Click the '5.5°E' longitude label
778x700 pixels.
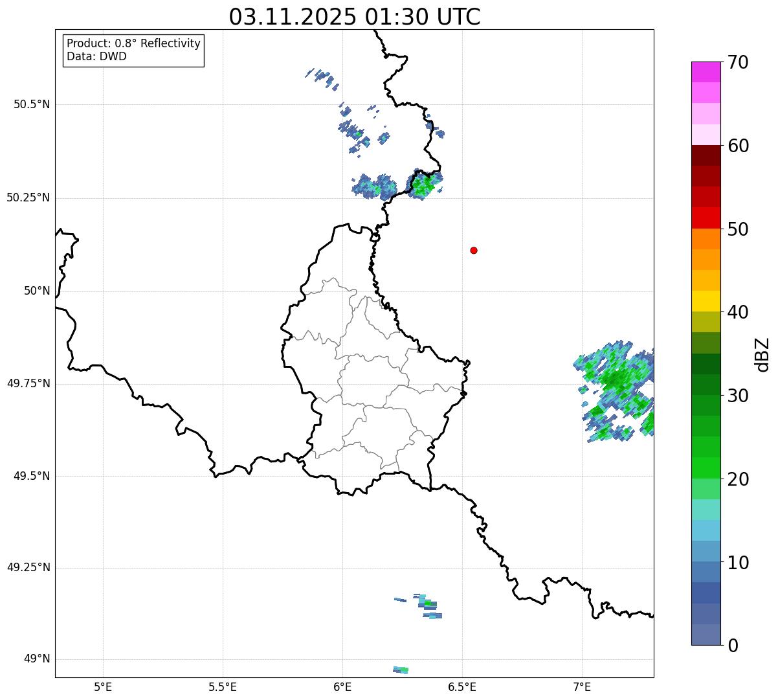(x=223, y=686)
